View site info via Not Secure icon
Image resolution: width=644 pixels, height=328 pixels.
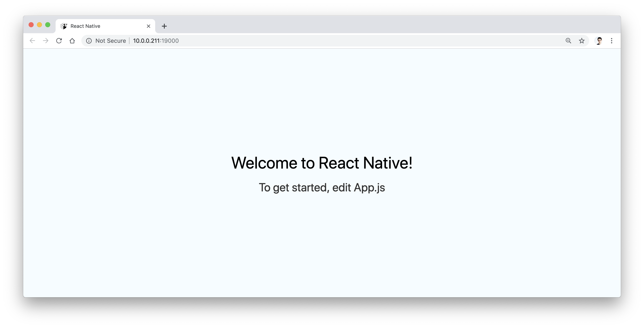[x=89, y=41]
